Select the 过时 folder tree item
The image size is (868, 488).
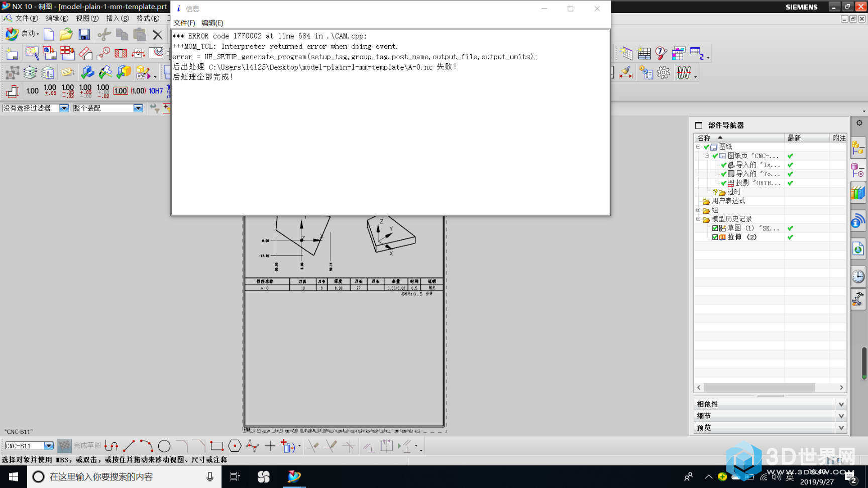click(734, 192)
